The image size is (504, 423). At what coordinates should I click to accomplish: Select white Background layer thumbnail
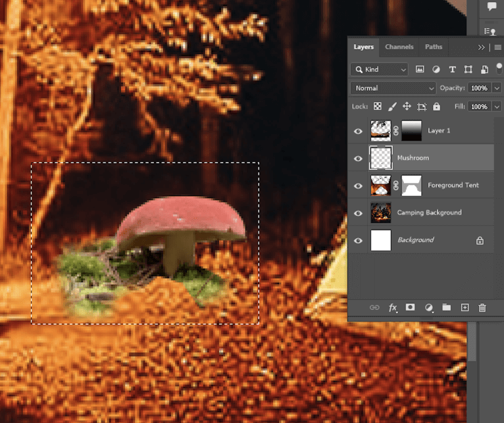(x=381, y=240)
